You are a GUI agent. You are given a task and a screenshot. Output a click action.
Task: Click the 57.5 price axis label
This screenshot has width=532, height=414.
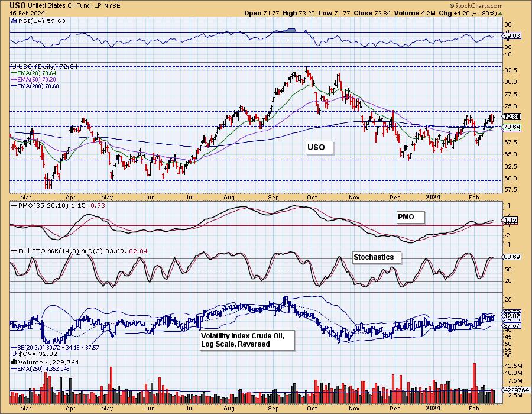click(510, 190)
